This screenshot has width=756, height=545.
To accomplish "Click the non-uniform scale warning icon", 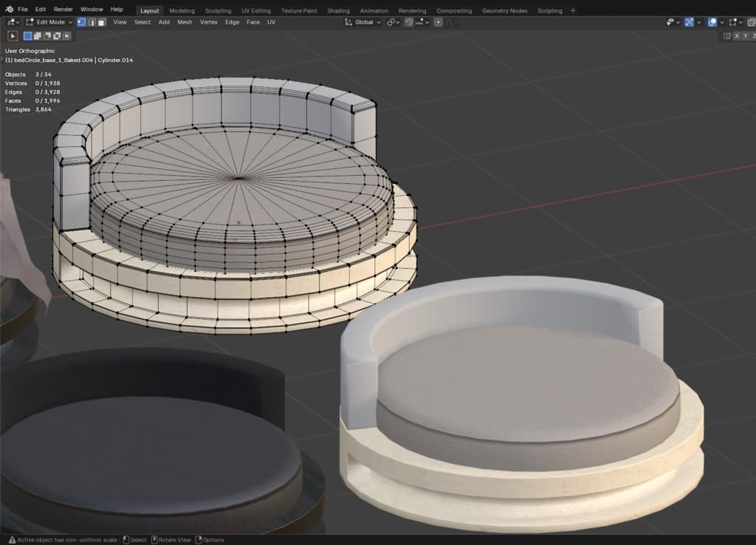I will 10,540.
